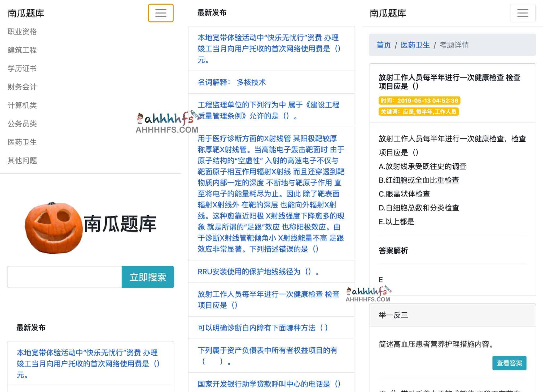This screenshot has height=392, width=543.
Task: Open the 首页 breadcrumb link
Action: [x=384, y=45]
